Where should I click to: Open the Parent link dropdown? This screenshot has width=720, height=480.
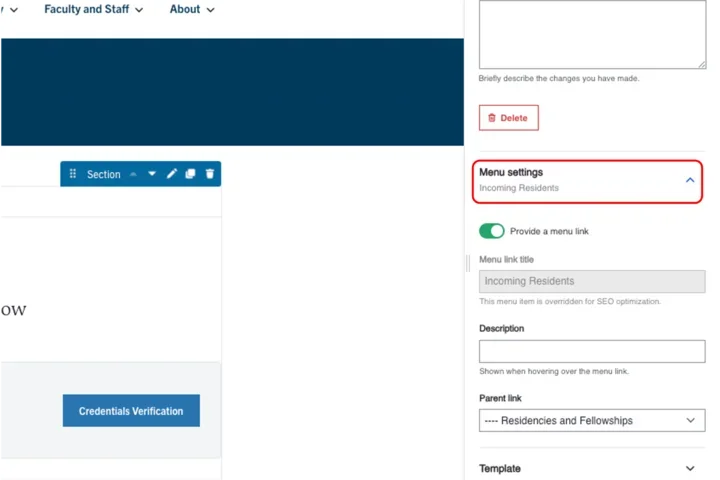click(591, 420)
